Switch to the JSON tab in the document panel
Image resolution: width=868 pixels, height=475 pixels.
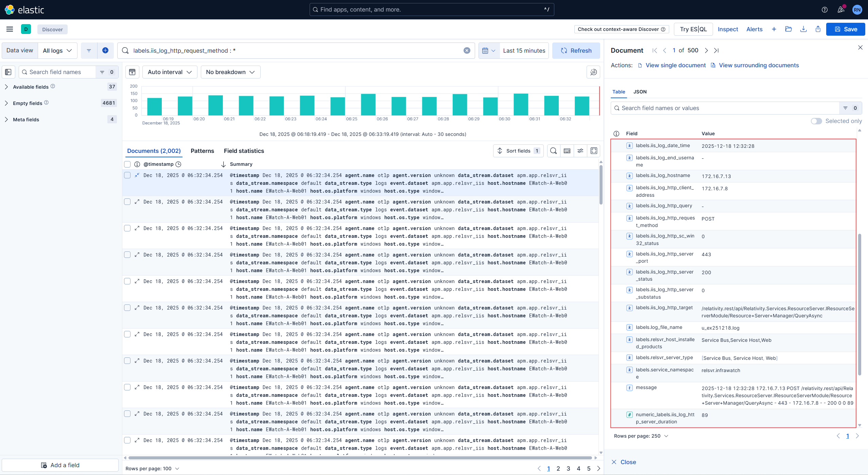tap(640, 92)
